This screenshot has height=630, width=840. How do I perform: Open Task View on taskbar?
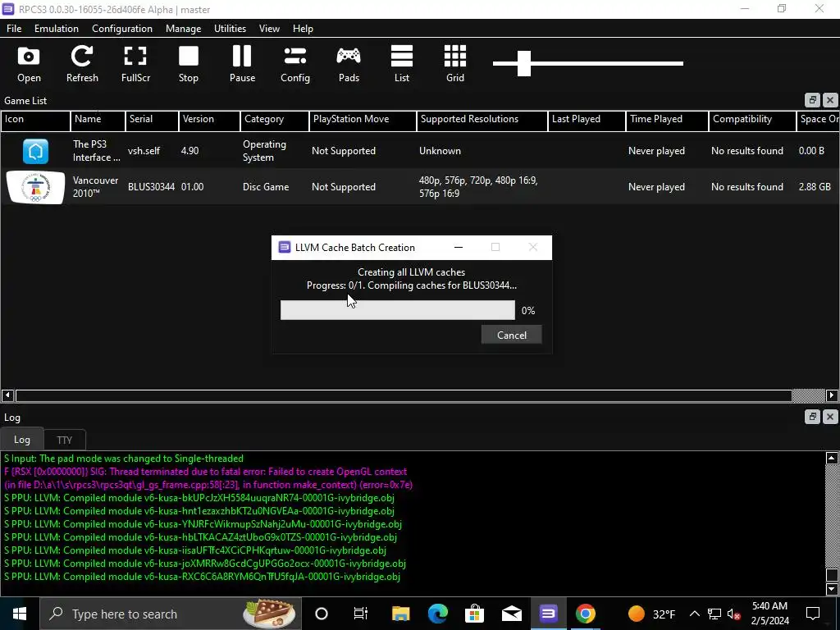[x=361, y=614]
